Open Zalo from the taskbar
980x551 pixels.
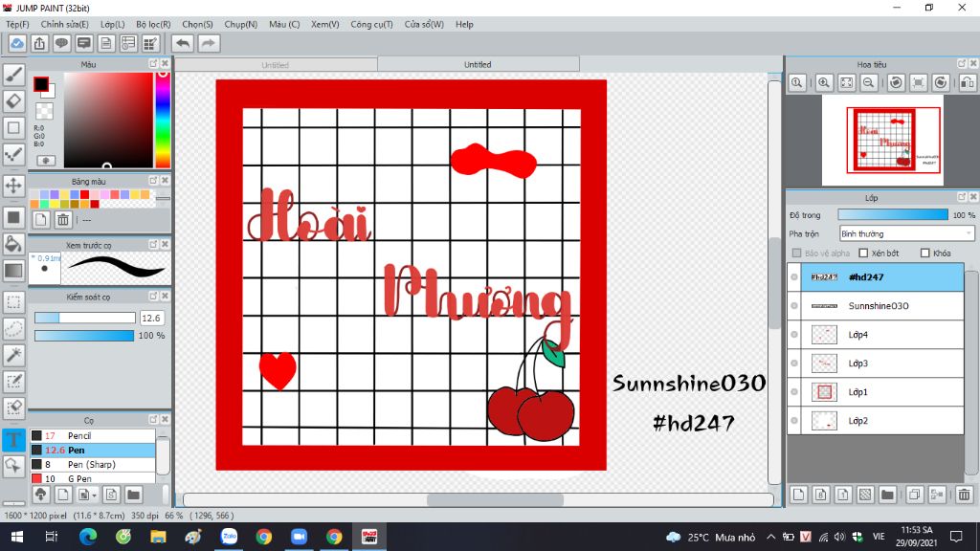coord(229,537)
